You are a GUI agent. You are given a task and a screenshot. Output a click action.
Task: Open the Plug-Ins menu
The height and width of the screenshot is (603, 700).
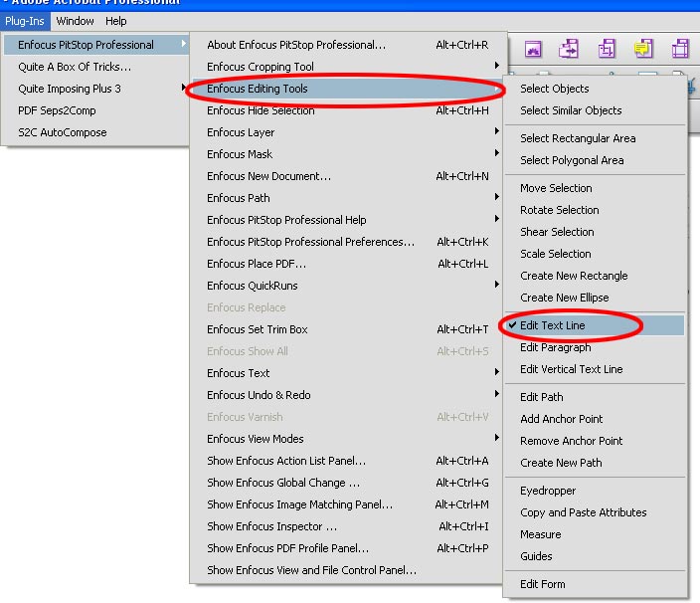point(25,21)
